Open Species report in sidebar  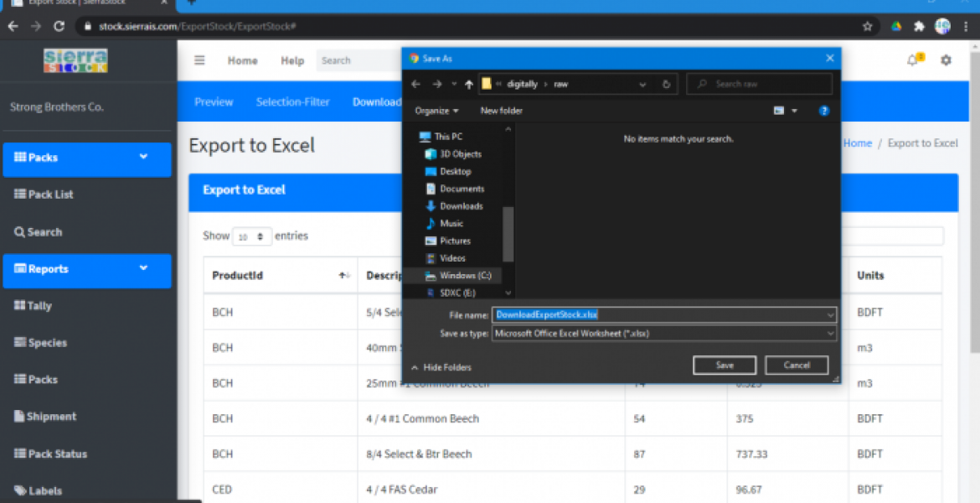pyautogui.click(x=41, y=343)
